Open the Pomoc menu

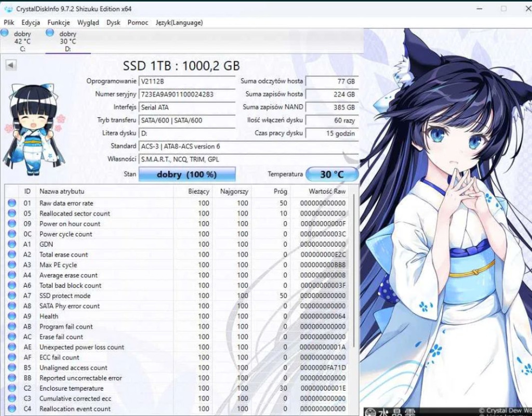click(x=138, y=23)
